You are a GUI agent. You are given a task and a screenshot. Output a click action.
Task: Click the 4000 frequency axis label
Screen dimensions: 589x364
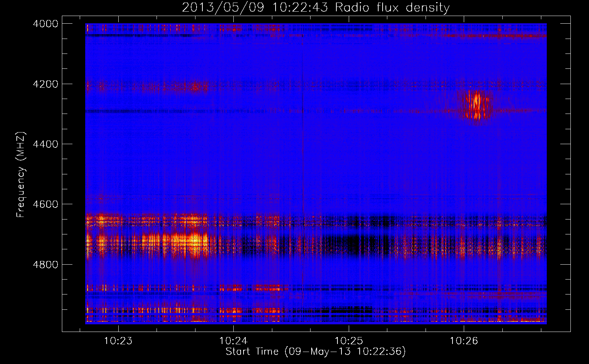click(x=46, y=24)
